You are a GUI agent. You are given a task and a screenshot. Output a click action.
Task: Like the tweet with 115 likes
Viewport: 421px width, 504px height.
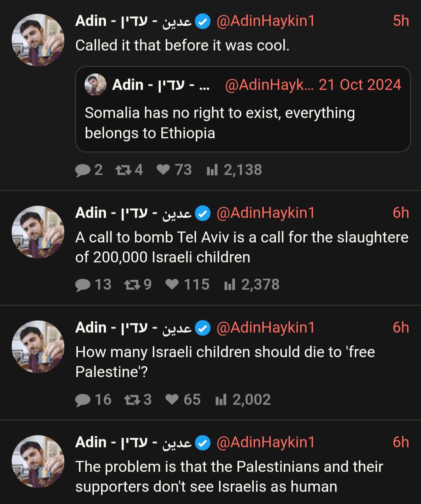(x=187, y=285)
